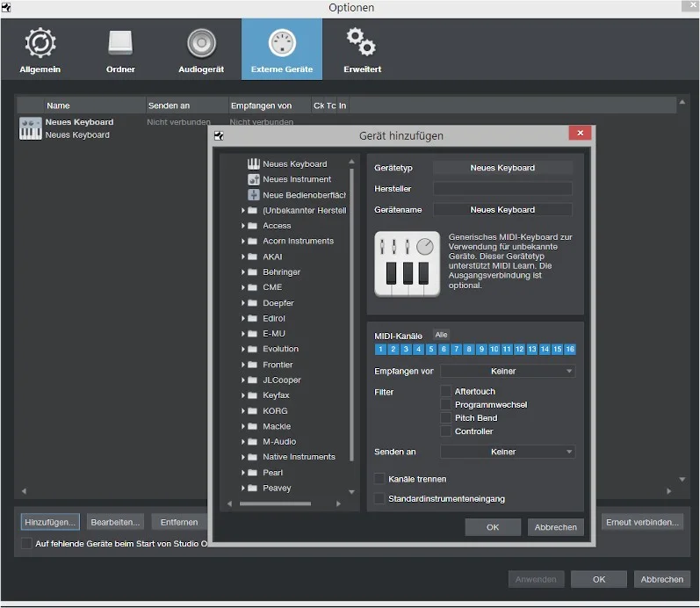Click the Bearbeiten... button
This screenshot has height=608, width=700.
click(x=115, y=522)
